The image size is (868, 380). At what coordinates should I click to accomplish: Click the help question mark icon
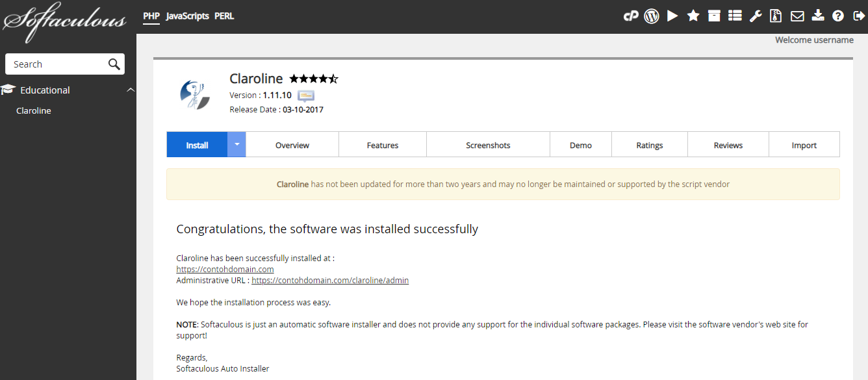coord(838,16)
